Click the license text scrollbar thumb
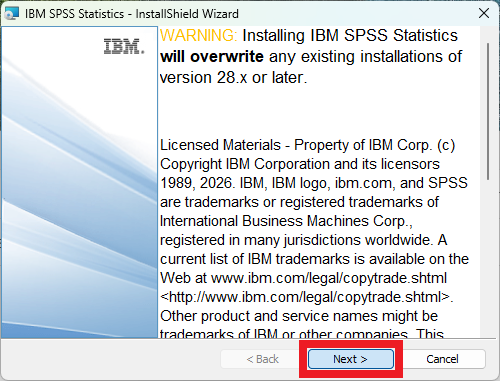The width and height of the screenshot is (500, 381). 488,111
